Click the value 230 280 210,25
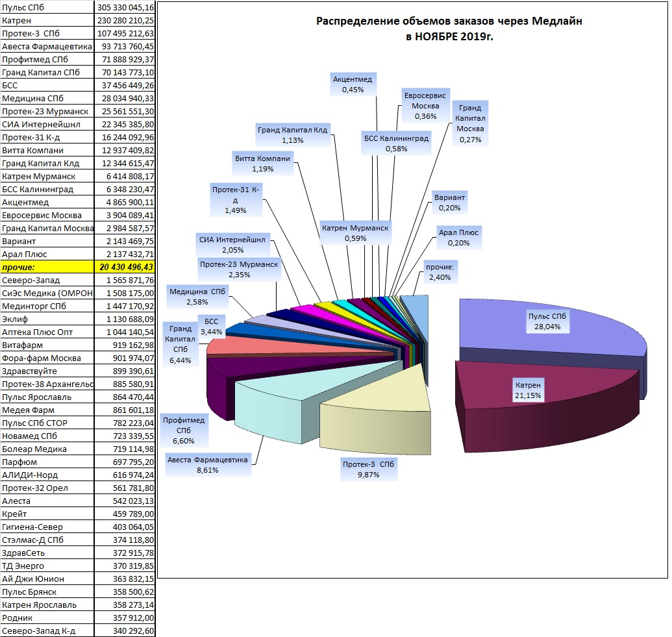Screen dimensions: 672x637 125,20
